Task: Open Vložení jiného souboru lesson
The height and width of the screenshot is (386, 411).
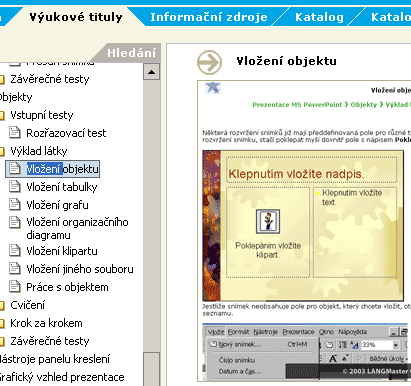Action: tap(80, 269)
